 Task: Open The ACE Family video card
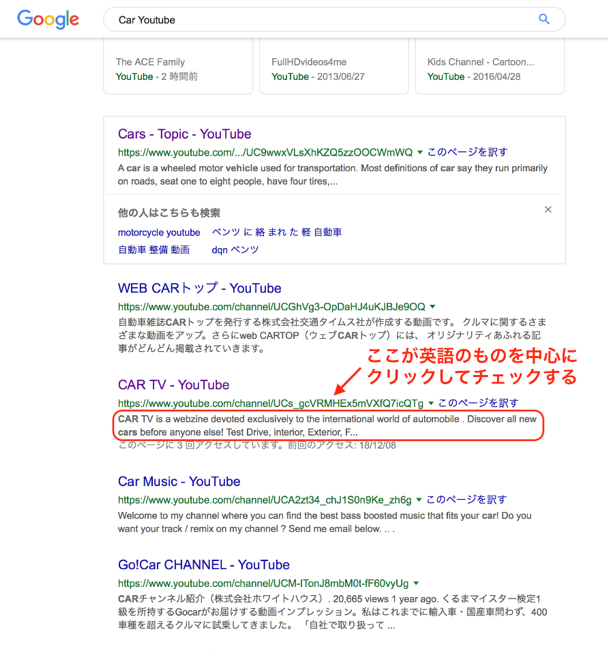point(178,66)
